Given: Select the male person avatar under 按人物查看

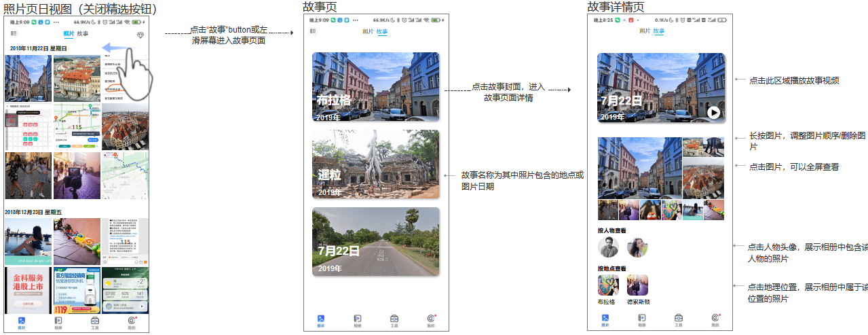Looking at the screenshot, I should tap(608, 247).
